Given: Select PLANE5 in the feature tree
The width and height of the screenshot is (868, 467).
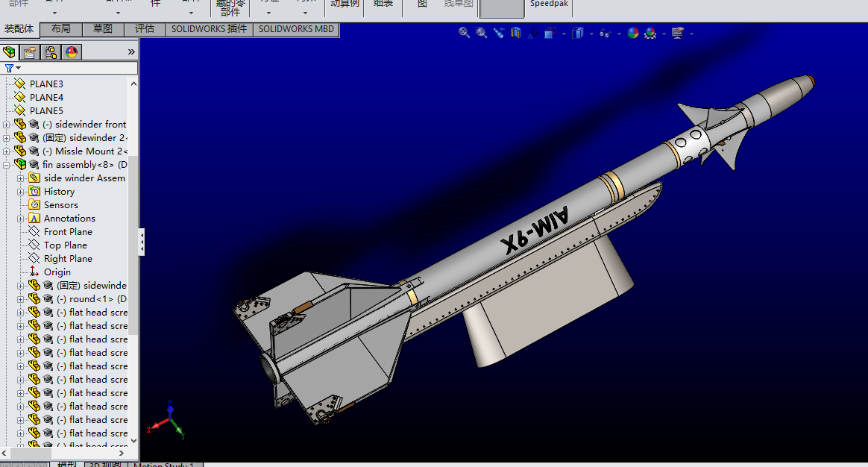Looking at the screenshot, I should [46, 111].
